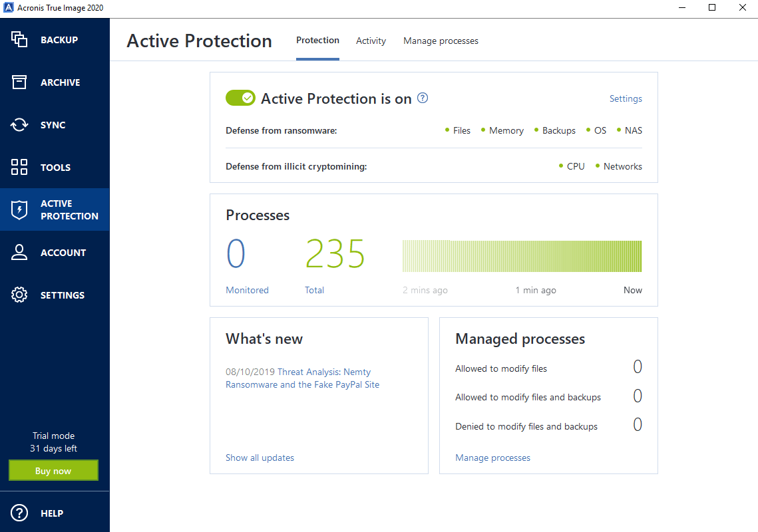Click the Help question mark icon
This screenshot has width=758, height=532.
tap(19, 513)
